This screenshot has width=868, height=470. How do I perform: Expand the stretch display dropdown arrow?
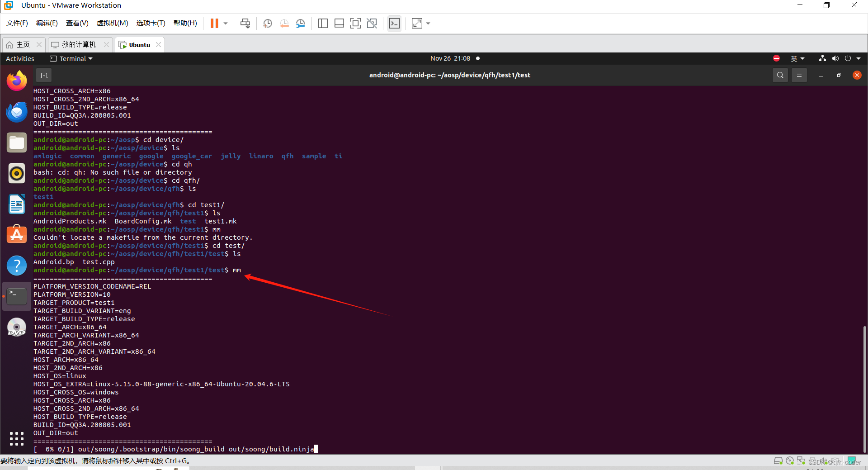[x=428, y=23]
